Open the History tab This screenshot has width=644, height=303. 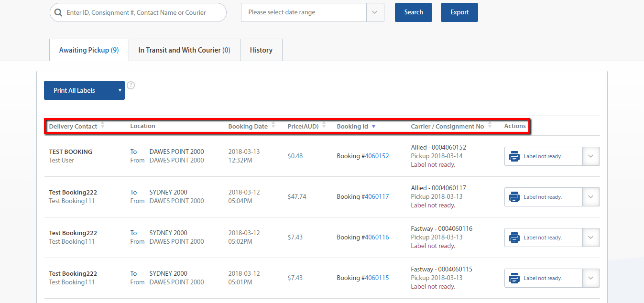click(x=261, y=50)
